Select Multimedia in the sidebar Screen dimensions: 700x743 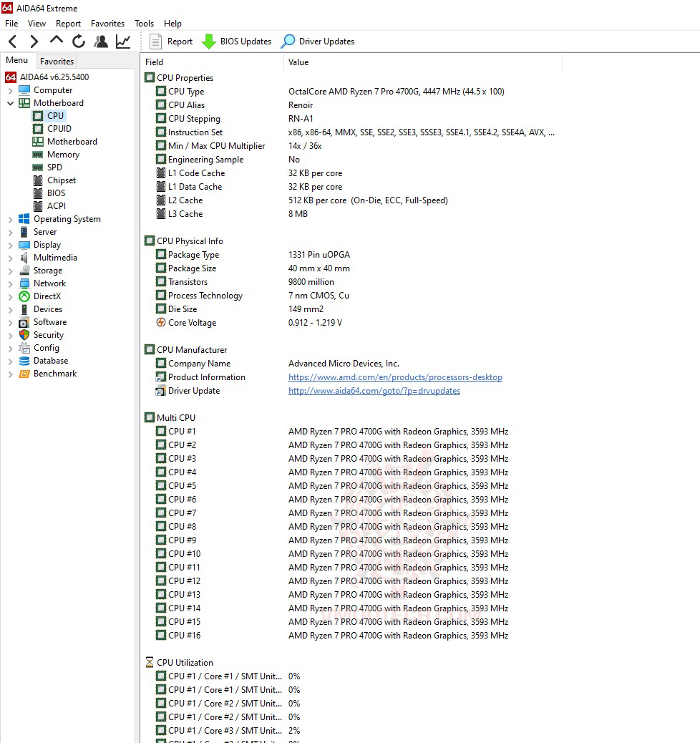click(48, 257)
